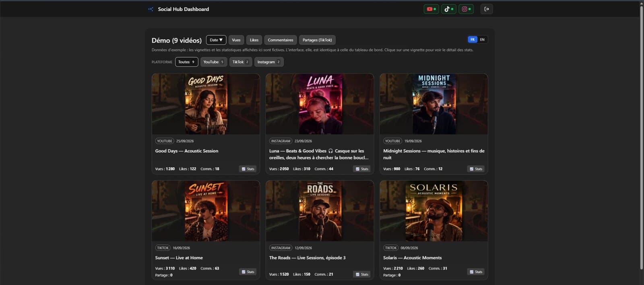644x285 pixels.
Task: Click date 23/09/2026 on Luna card
Action: point(303,141)
